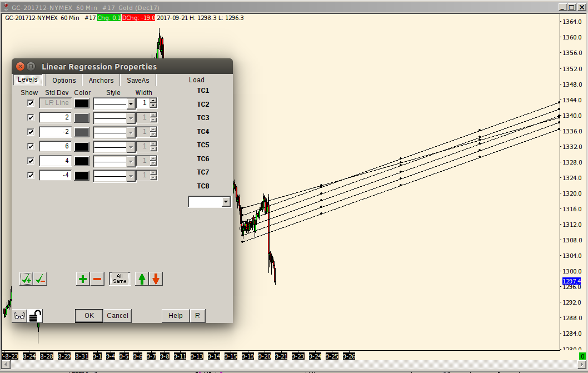Pick color swatch for Std Dev 2 row
Viewport: 588px width, 373px height.
point(82,118)
